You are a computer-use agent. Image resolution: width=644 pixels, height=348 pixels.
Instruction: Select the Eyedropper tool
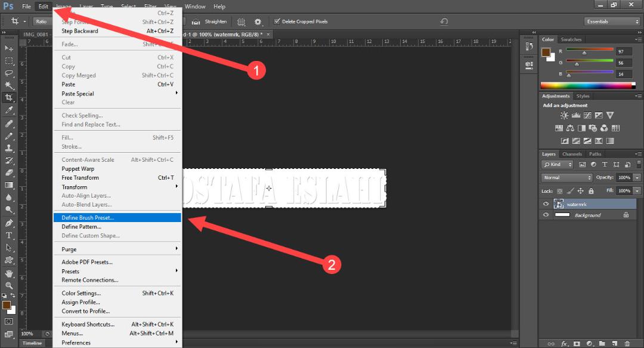[x=8, y=110]
